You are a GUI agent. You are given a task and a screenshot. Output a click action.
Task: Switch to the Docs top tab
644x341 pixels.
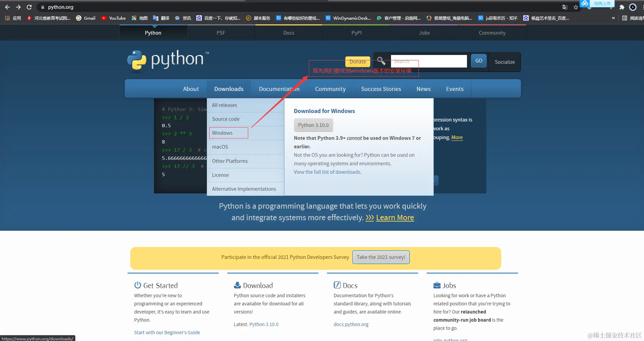tap(289, 33)
